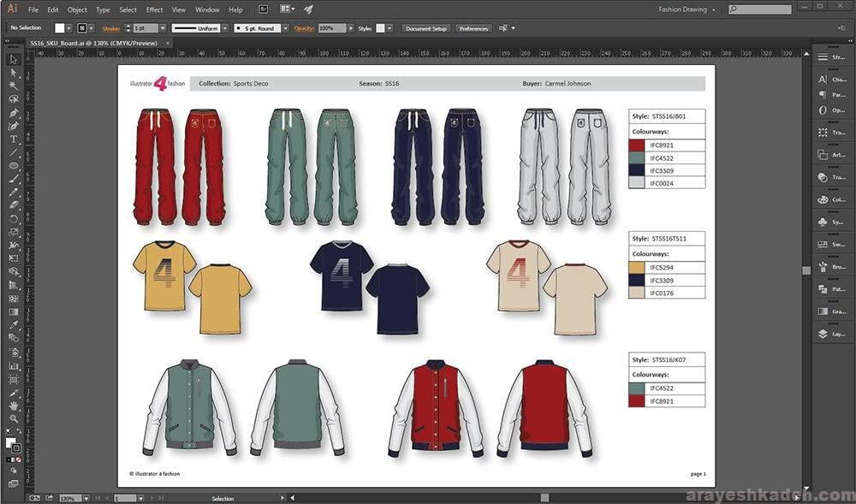
Task: Open the 5 pt. Round brush dropdown
Action: (x=284, y=28)
